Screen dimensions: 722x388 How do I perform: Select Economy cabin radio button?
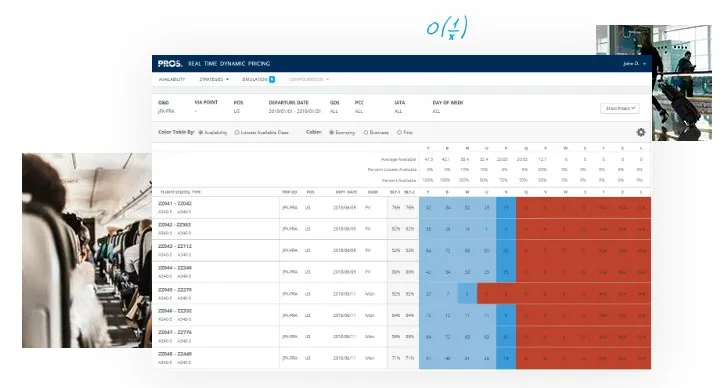coord(331,133)
